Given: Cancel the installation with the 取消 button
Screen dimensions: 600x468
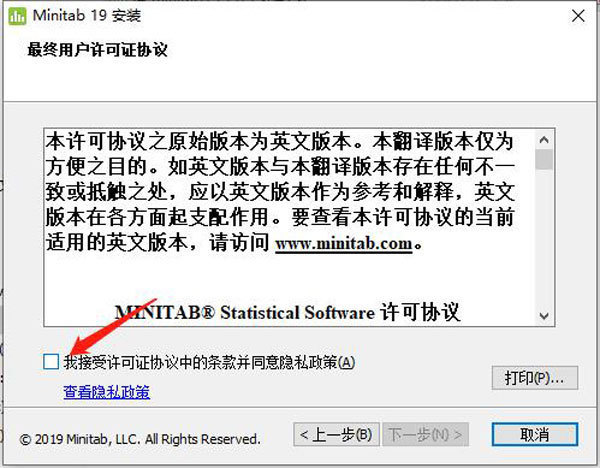Looking at the screenshot, I should [x=535, y=434].
